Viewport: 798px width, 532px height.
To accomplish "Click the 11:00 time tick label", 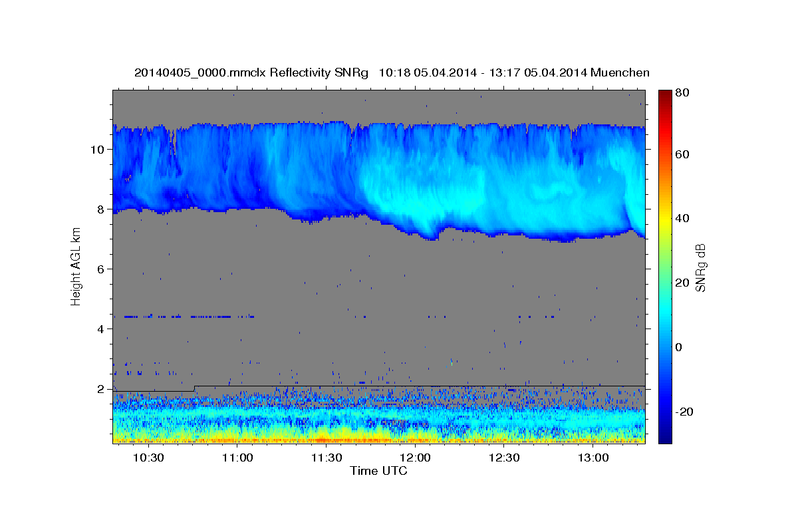I will tap(237, 458).
